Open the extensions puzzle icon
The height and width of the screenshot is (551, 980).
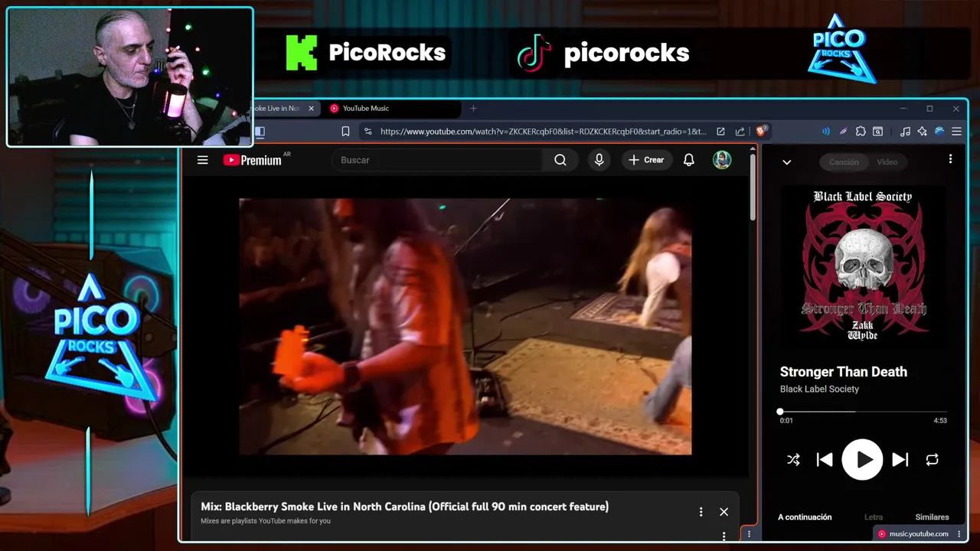(861, 132)
